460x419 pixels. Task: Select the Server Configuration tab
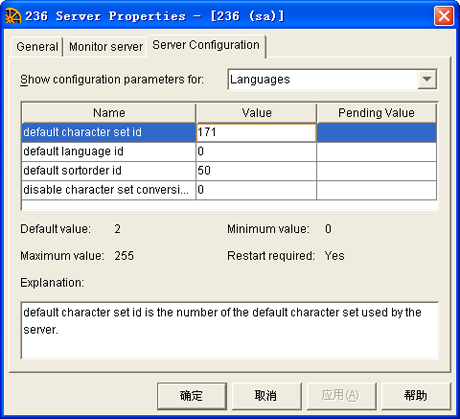(206, 45)
